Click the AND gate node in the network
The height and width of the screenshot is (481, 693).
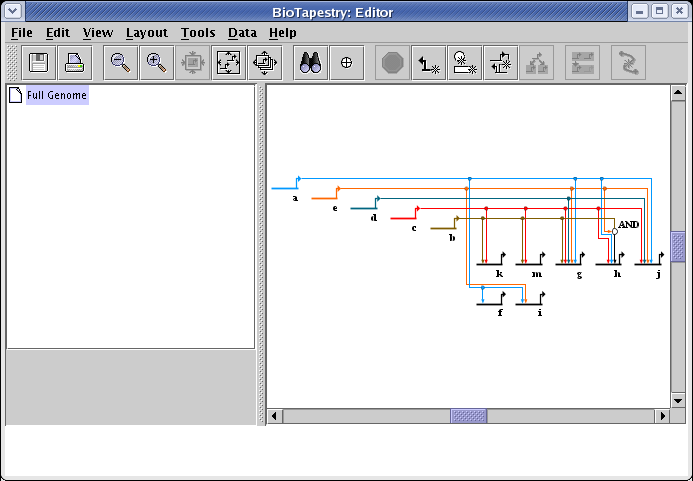click(615, 231)
